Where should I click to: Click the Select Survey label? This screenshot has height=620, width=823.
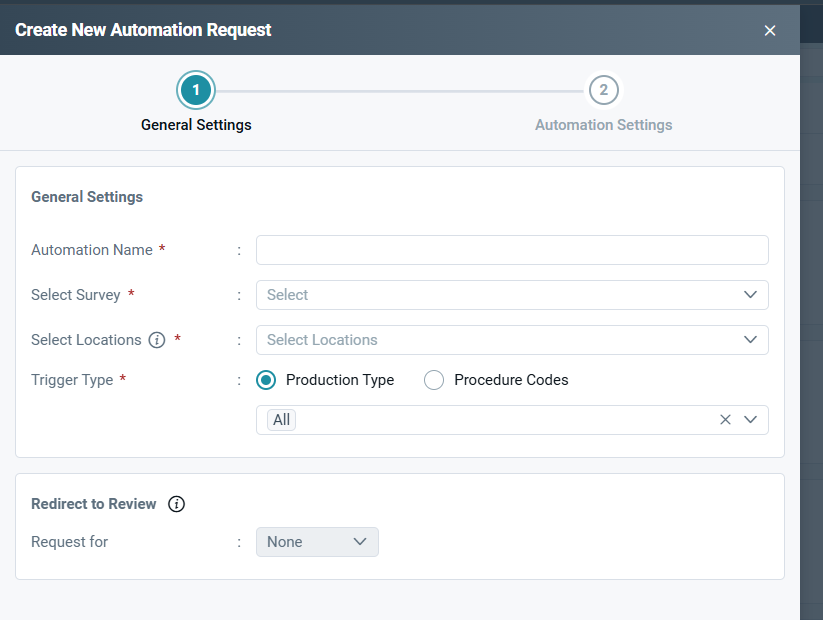point(76,295)
